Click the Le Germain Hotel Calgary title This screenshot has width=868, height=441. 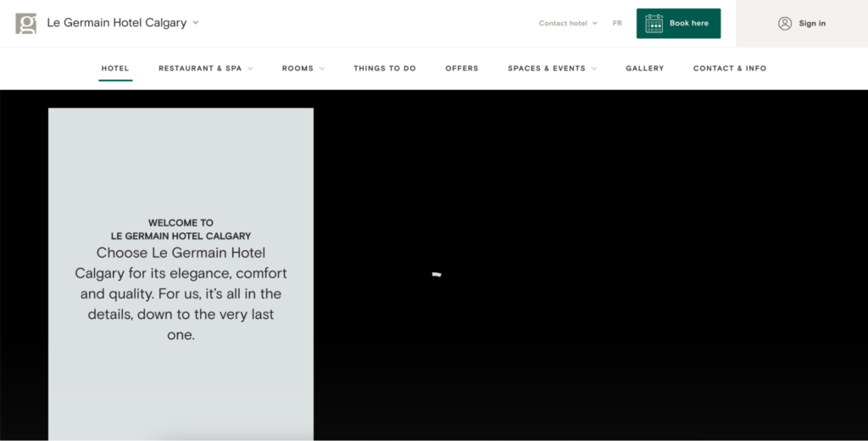[117, 23]
